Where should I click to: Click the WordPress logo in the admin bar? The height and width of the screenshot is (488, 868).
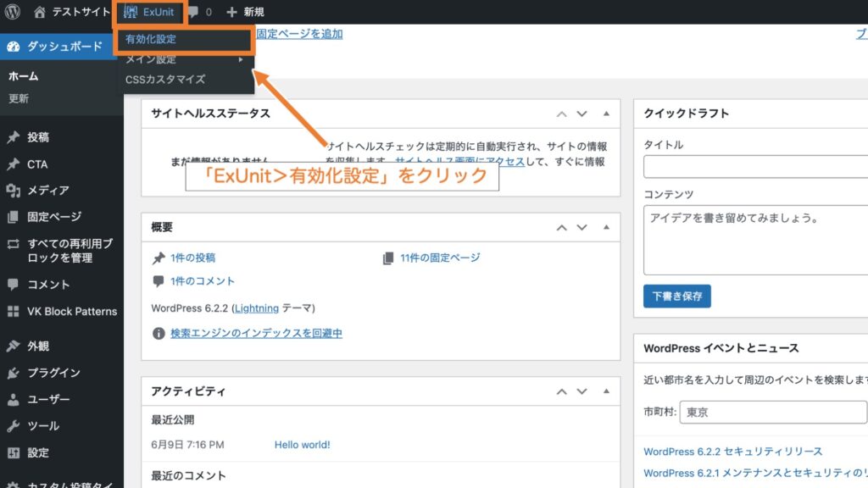(12, 12)
